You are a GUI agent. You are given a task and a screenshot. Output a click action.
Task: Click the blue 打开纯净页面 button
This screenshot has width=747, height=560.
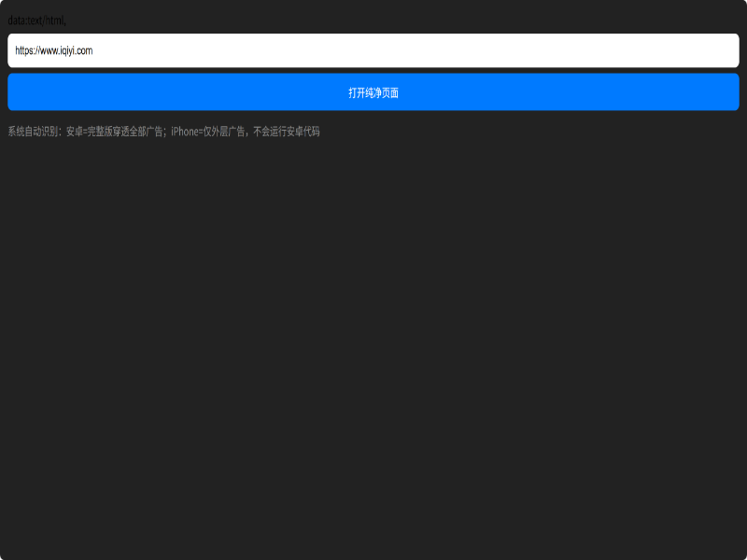point(373,92)
